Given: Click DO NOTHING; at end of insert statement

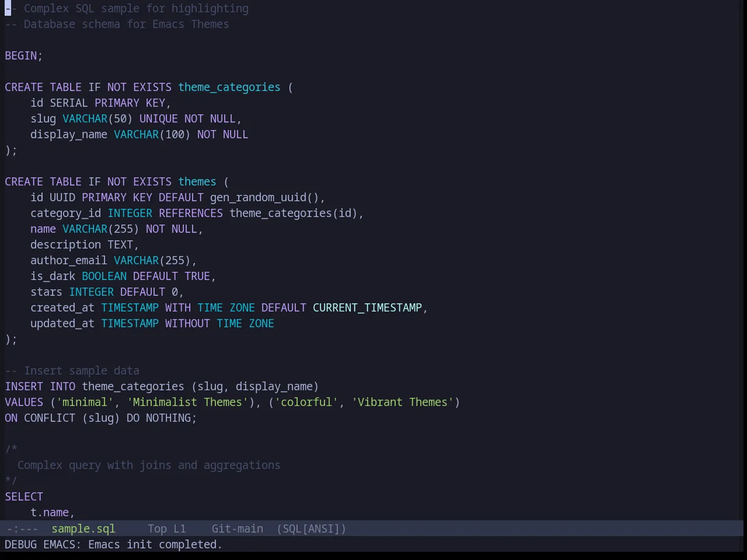Looking at the screenshot, I should 162,418.
